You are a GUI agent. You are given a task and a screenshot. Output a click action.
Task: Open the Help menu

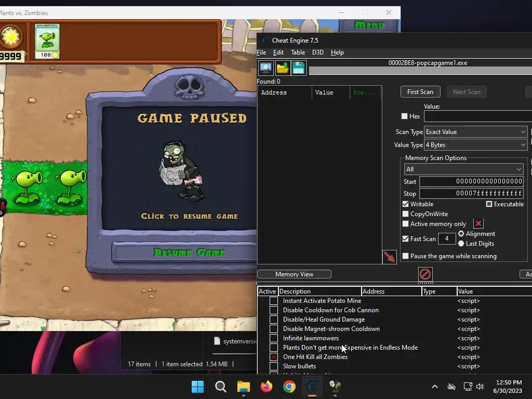pyautogui.click(x=337, y=52)
